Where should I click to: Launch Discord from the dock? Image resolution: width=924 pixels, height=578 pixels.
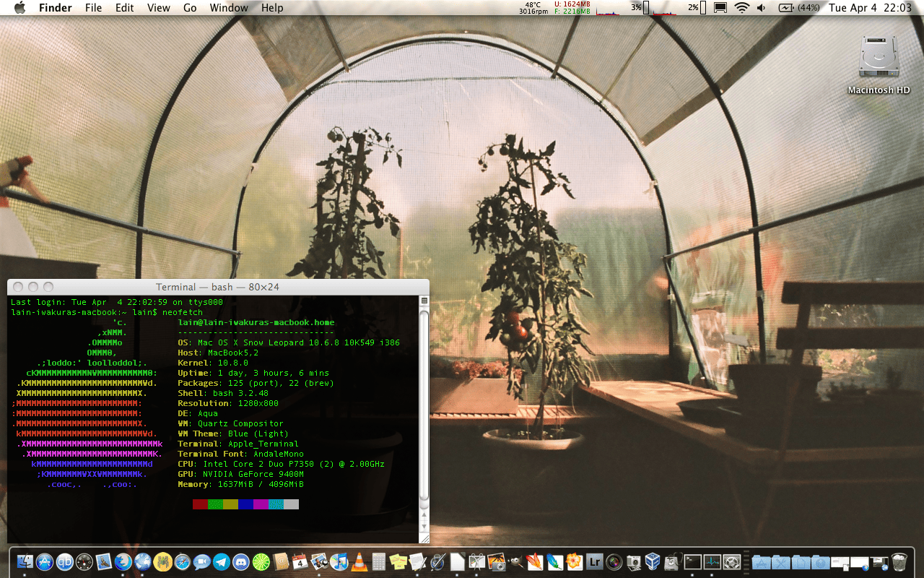(x=241, y=562)
